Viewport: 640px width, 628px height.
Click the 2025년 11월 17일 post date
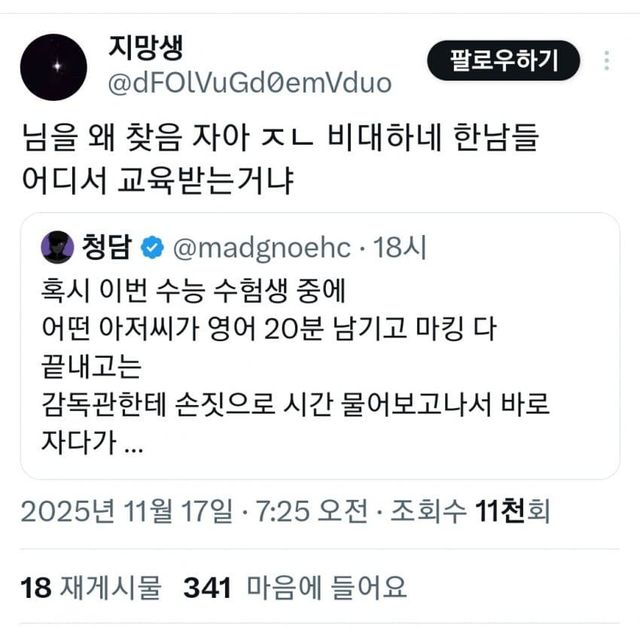coord(127,511)
